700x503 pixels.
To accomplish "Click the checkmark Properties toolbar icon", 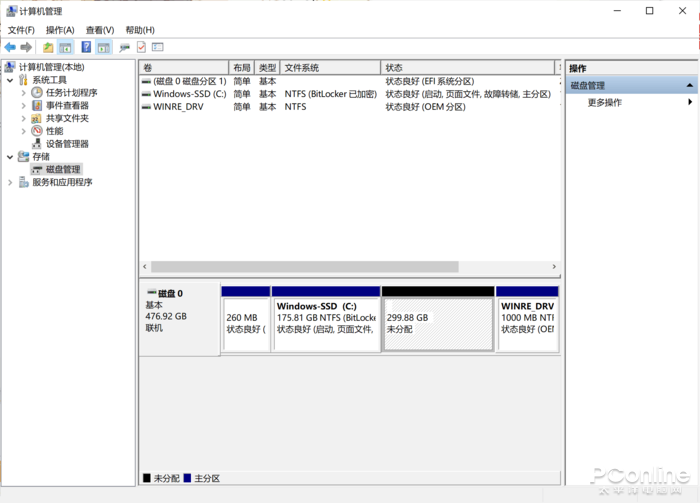I will coord(141,47).
